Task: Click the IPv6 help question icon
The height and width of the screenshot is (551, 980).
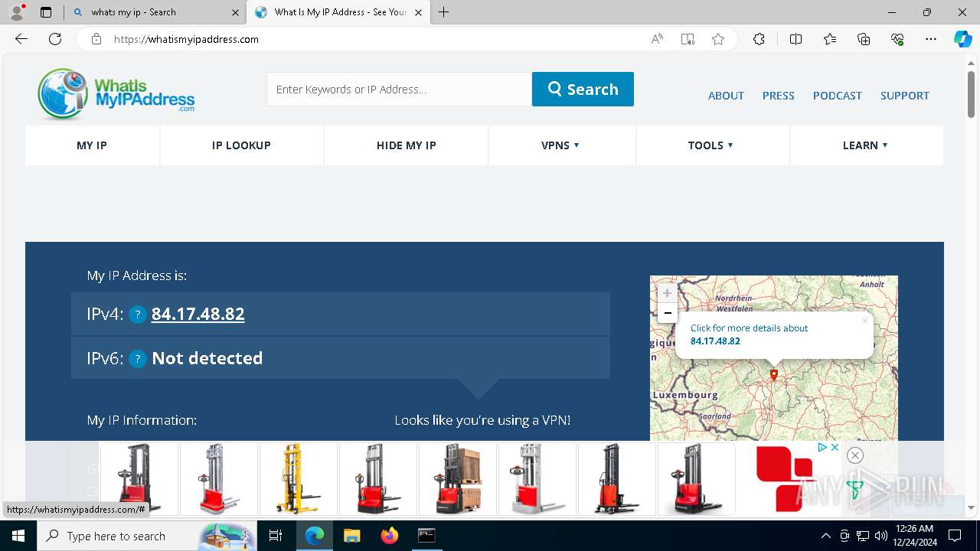Action: coord(138,359)
